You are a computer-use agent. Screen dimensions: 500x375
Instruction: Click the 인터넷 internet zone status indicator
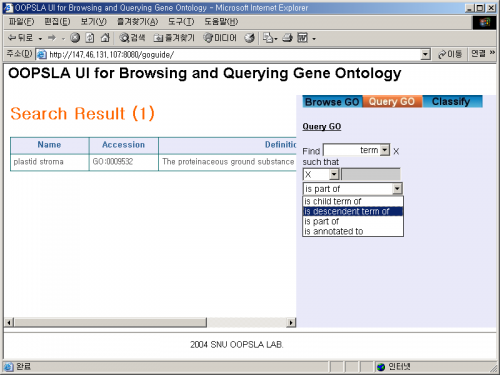coord(393,367)
